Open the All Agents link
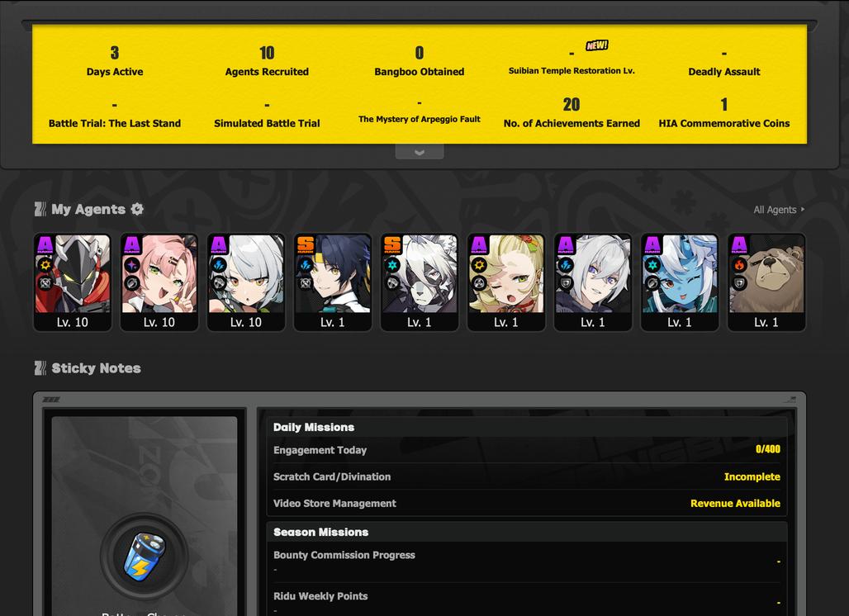The height and width of the screenshot is (616, 849). [x=779, y=210]
